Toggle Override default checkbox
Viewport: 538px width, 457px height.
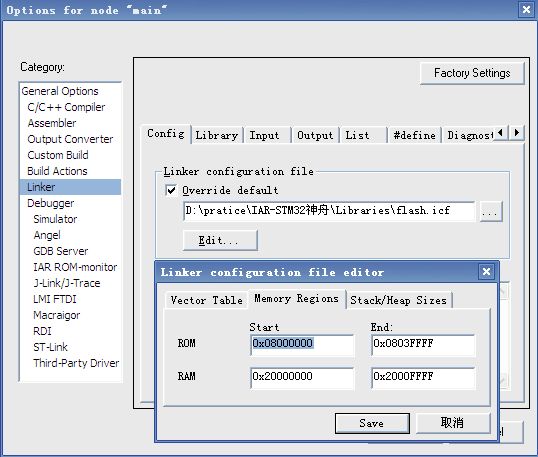[x=171, y=190]
